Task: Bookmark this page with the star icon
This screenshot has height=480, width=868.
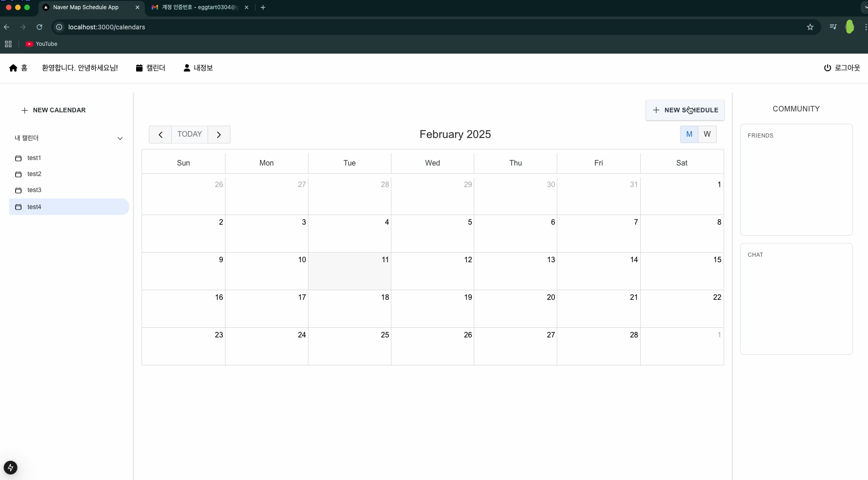Action: pos(810,27)
